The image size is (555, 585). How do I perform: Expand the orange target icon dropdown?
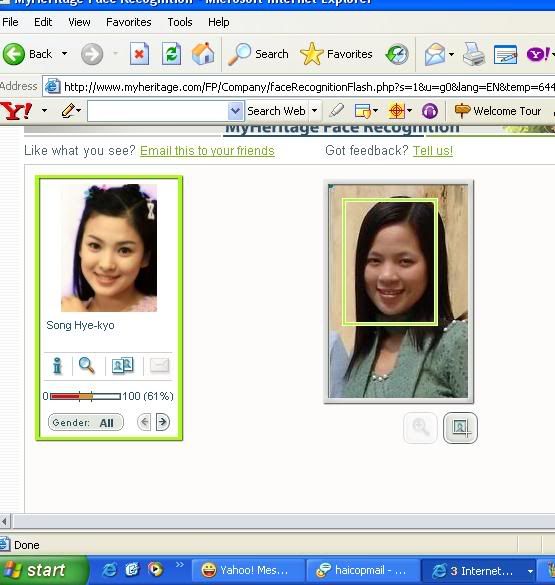(x=409, y=110)
